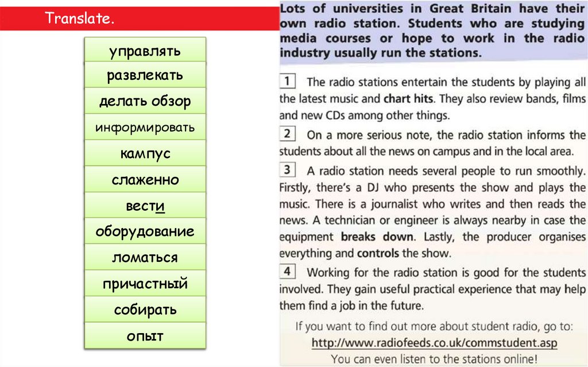The width and height of the screenshot is (588, 367).
Task: Click 'them find a job in the future.' line
Action: coord(352,306)
